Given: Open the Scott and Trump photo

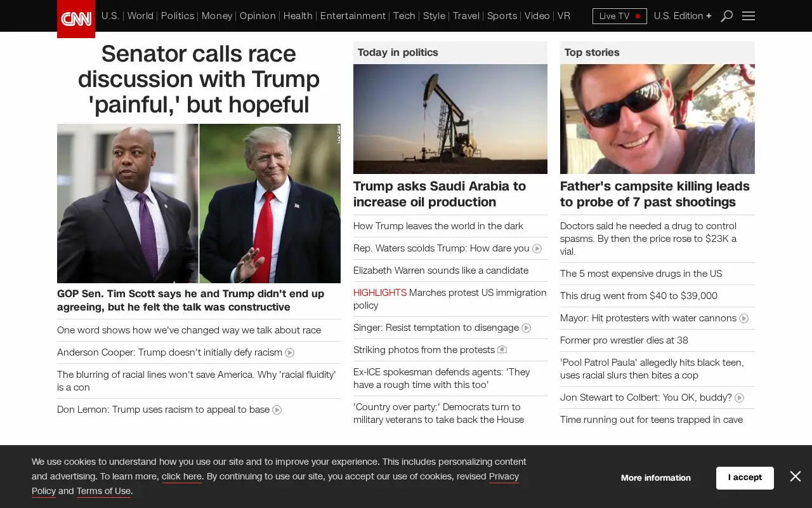Looking at the screenshot, I should [199, 203].
